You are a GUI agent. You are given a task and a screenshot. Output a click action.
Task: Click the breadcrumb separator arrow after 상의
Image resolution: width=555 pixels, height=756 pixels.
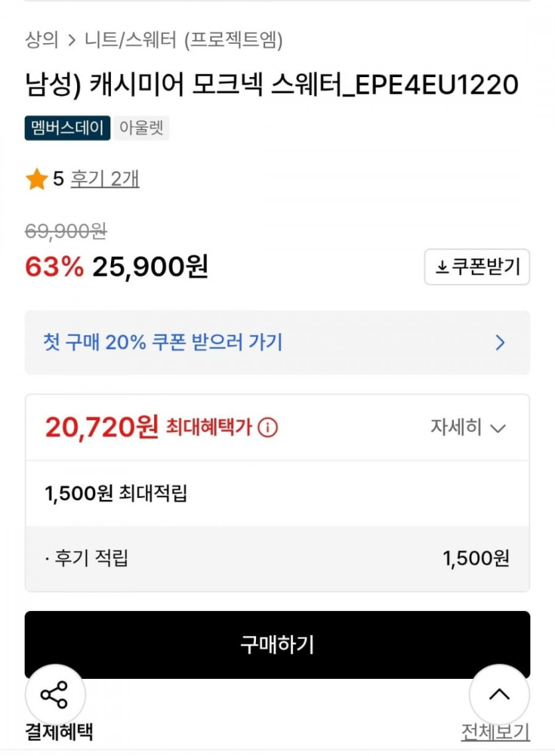point(72,41)
